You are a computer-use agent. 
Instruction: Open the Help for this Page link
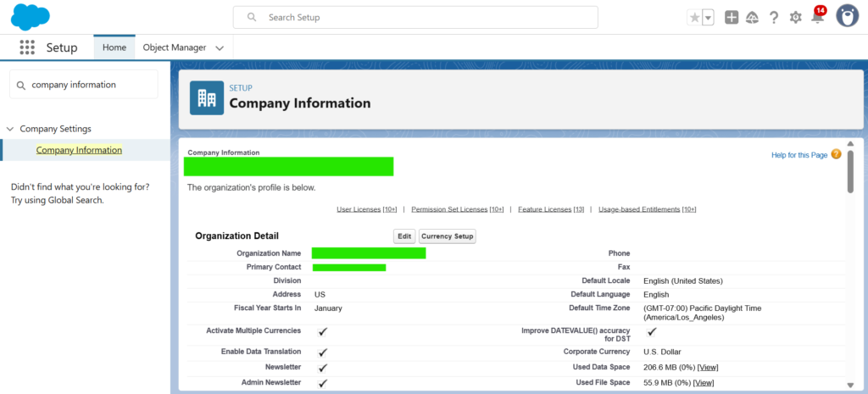coord(799,155)
